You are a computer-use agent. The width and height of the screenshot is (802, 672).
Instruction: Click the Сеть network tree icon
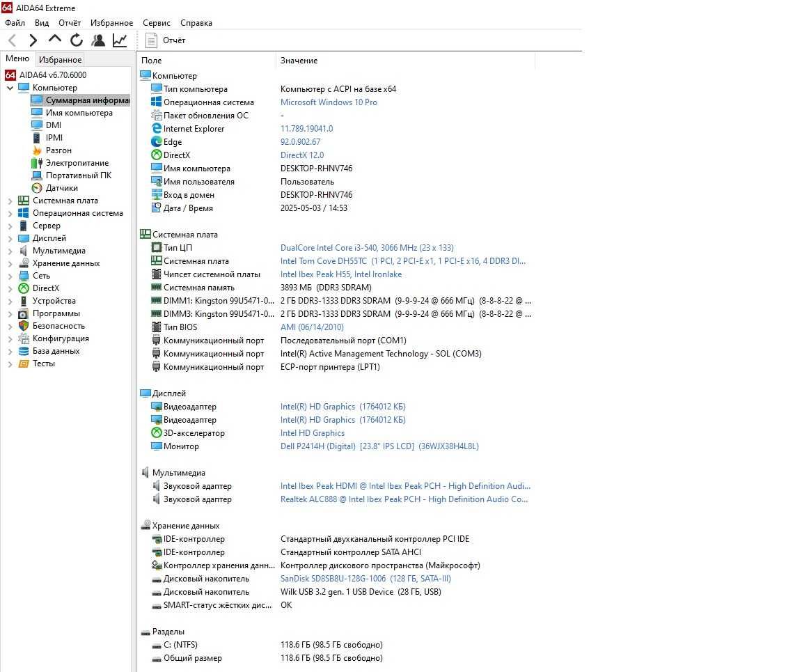(24, 275)
